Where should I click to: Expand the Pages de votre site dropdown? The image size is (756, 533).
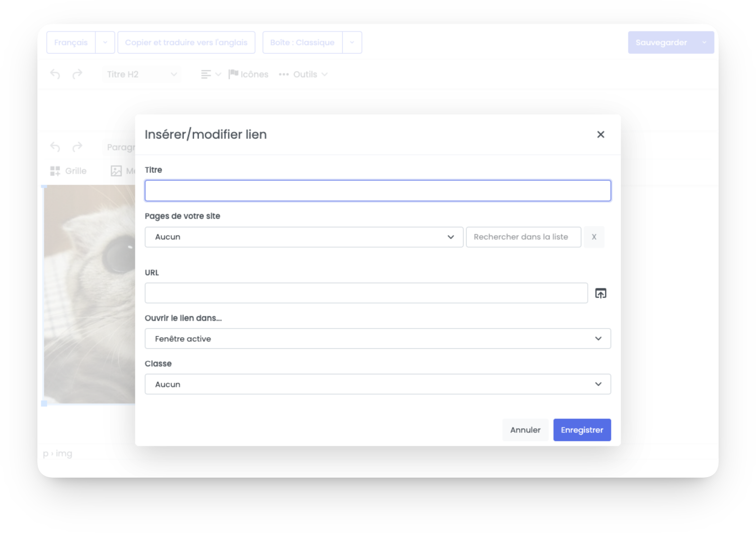coord(304,237)
